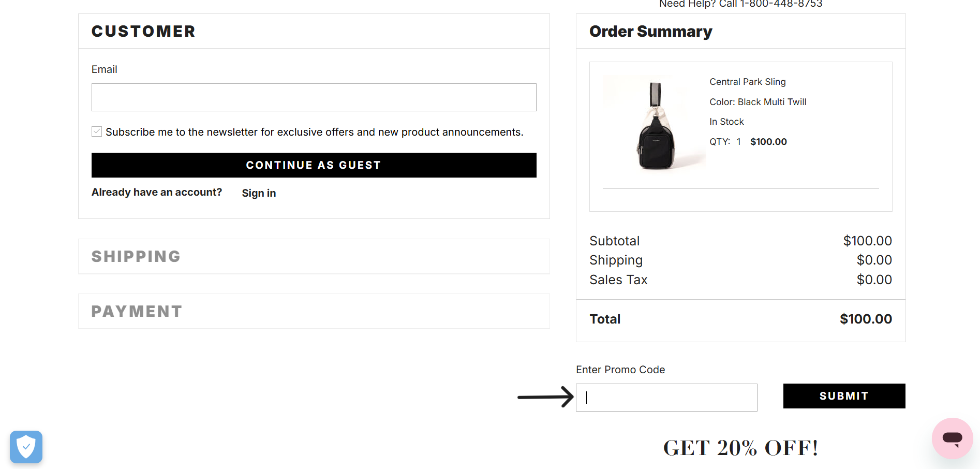Toggle the newsletter subscription checkbox
This screenshot has height=469, width=980.
pos(97,131)
